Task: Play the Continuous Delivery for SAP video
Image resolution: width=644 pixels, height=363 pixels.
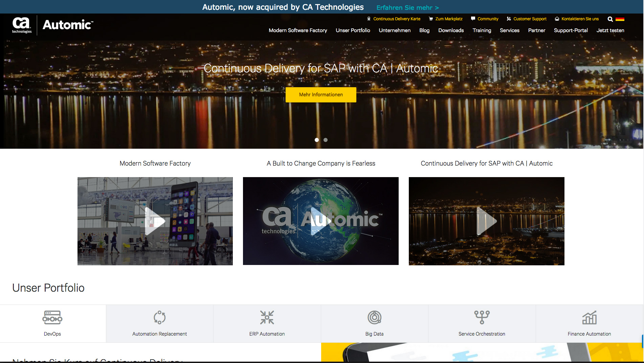Action: coord(486,221)
